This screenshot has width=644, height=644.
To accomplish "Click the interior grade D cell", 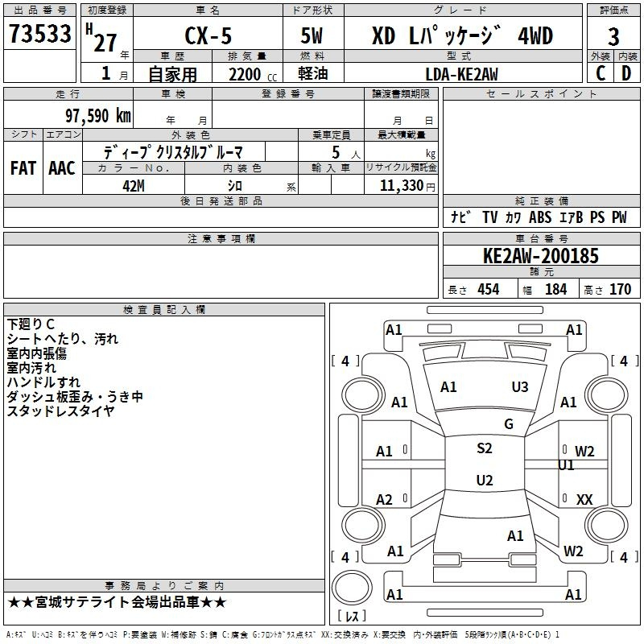I will point(627,73).
